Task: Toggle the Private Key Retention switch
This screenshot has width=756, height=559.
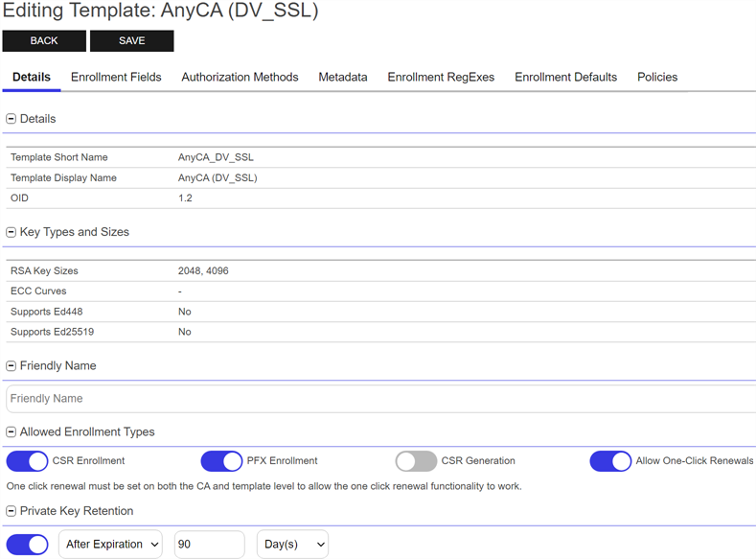Action: coord(27,545)
